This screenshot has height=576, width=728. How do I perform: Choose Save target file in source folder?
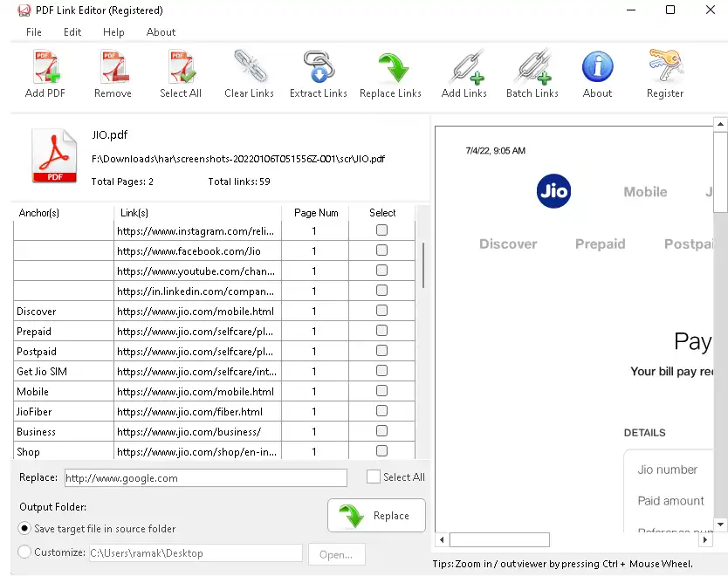coord(24,528)
